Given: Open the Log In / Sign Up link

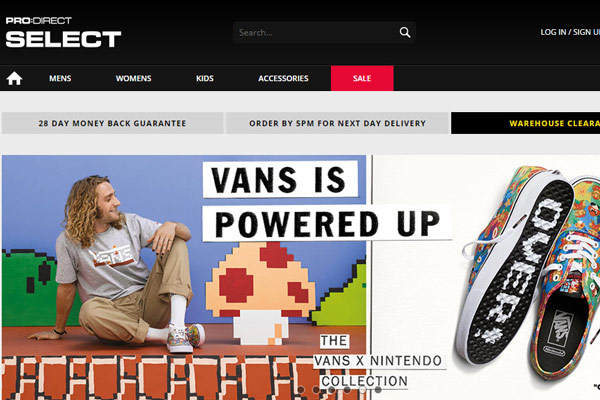Looking at the screenshot, I should pos(570,32).
